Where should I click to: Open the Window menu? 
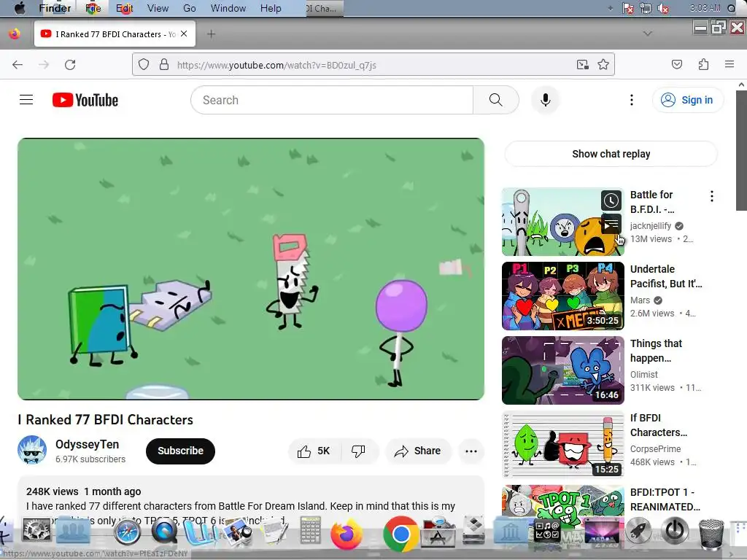(228, 8)
